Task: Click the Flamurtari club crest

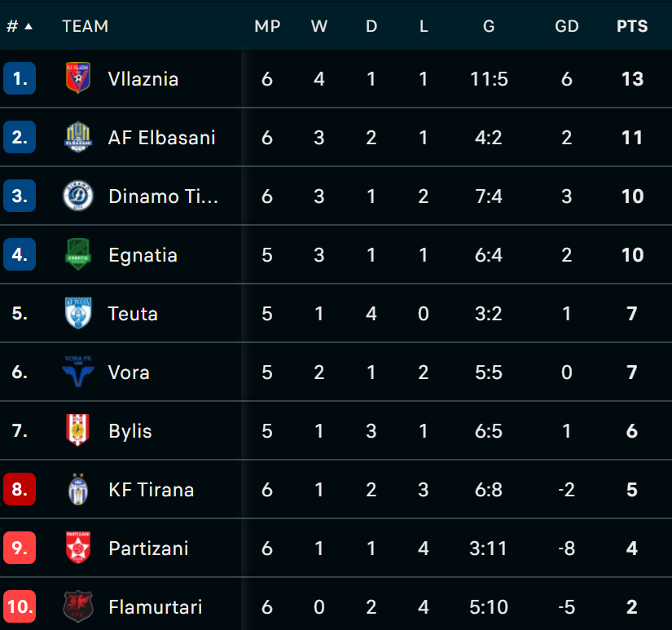Action: pyautogui.click(x=78, y=606)
